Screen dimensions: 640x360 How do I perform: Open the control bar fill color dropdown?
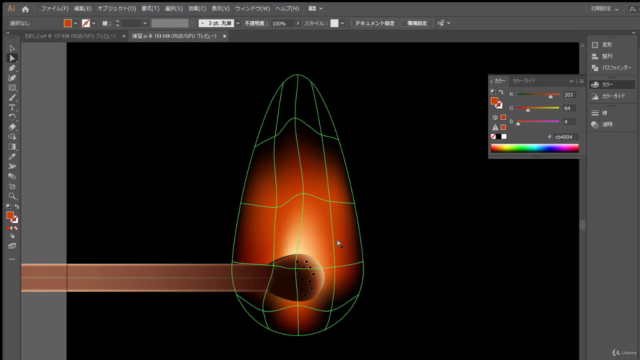click(76, 23)
